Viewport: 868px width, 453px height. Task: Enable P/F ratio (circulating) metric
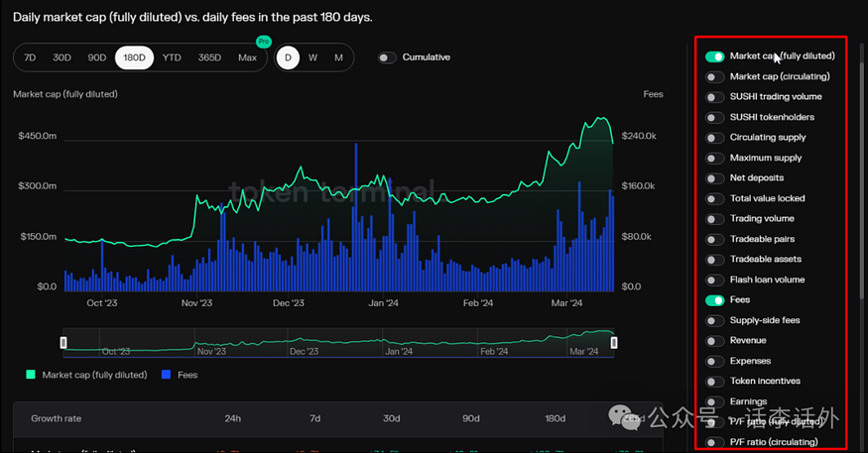714,442
